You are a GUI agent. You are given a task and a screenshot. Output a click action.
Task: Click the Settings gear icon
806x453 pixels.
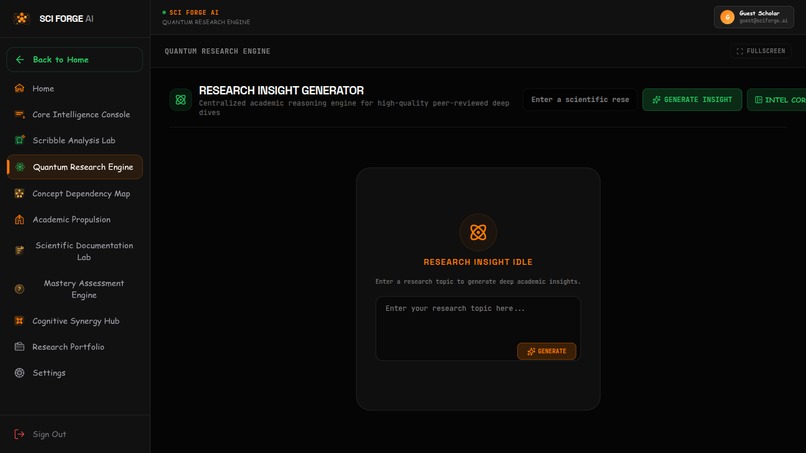click(20, 373)
